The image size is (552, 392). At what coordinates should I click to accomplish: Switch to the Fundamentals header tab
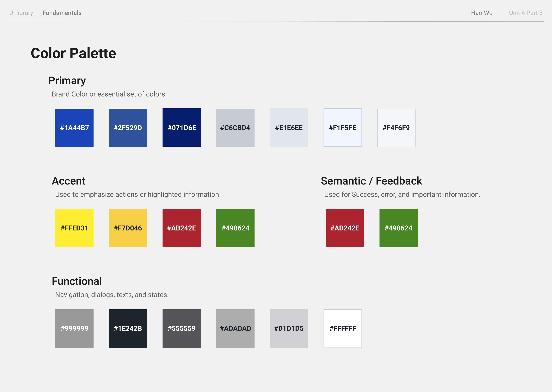point(62,13)
